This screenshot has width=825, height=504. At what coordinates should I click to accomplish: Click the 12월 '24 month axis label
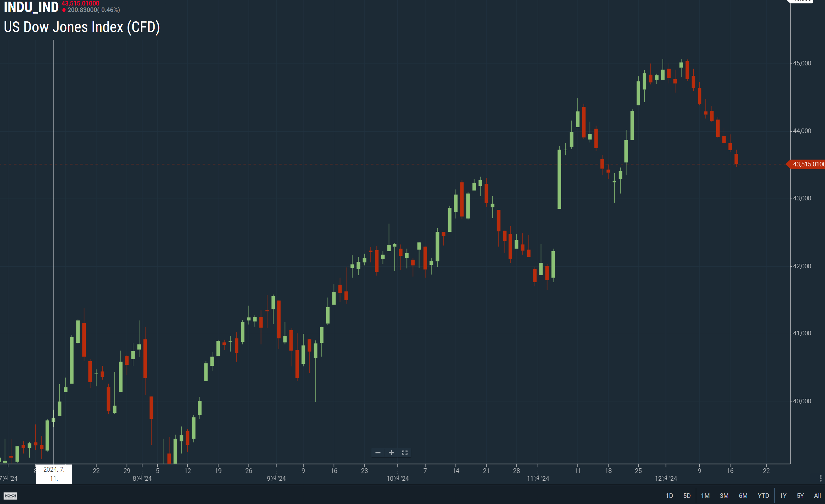[666, 478]
